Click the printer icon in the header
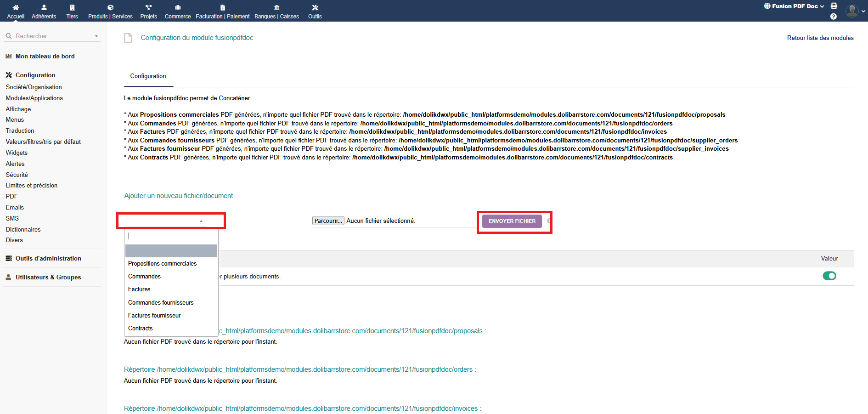The width and height of the screenshot is (868, 414). tap(834, 6)
